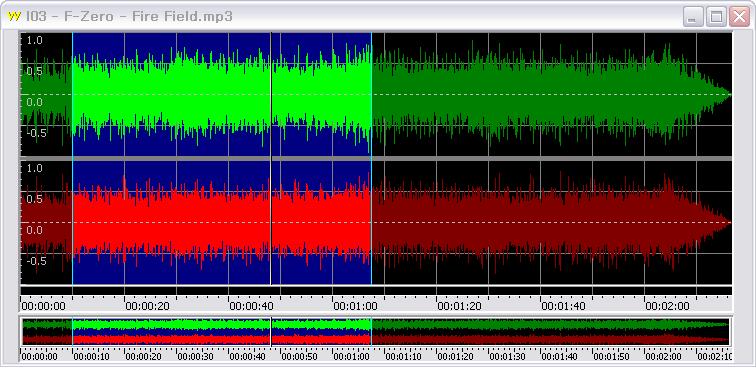Click the 00:00:30 label on overview ruler
The image size is (756, 367).
point(195,357)
